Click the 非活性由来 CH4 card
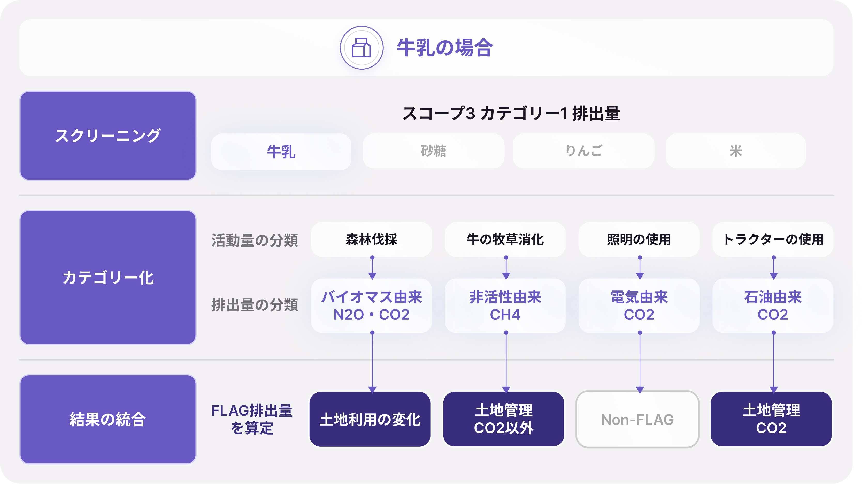This screenshot has width=868, height=484. coord(505,306)
